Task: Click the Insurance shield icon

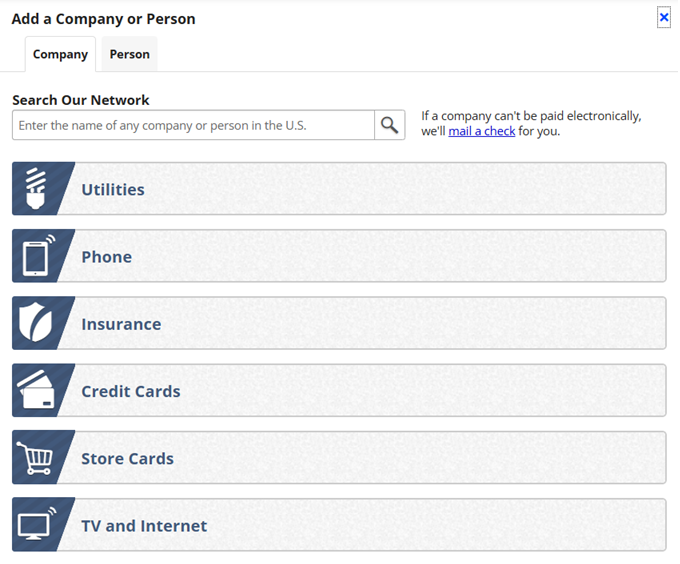Action: [x=35, y=324]
